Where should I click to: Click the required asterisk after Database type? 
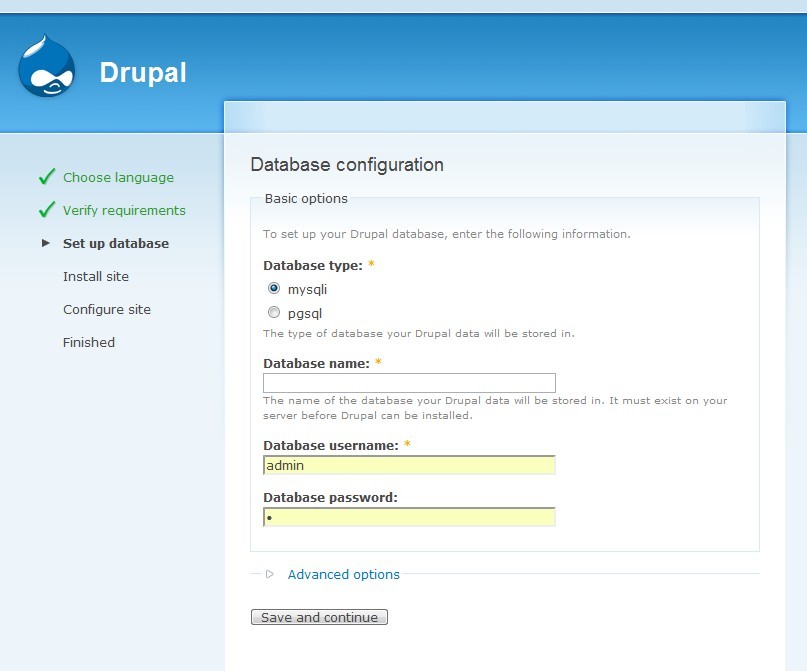pos(371,264)
